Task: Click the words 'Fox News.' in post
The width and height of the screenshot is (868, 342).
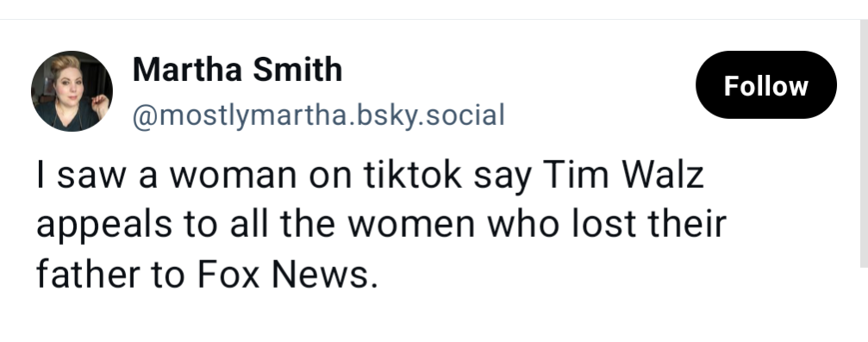Action: pyautogui.click(x=287, y=275)
